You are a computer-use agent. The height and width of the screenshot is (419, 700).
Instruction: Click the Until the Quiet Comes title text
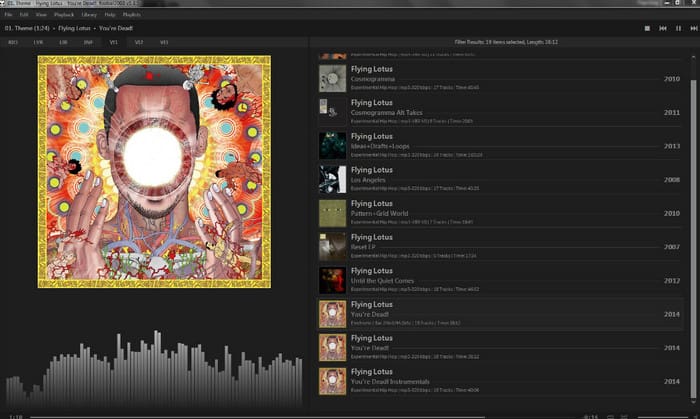pyautogui.click(x=382, y=281)
